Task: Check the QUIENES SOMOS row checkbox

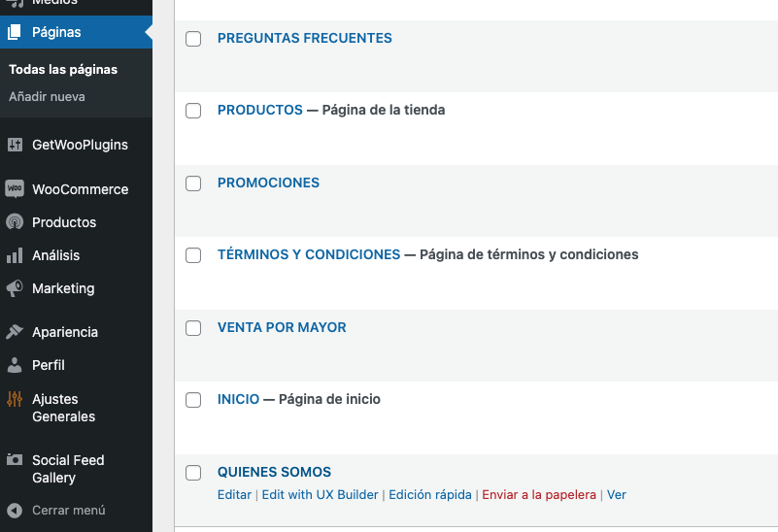Action: (193, 473)
